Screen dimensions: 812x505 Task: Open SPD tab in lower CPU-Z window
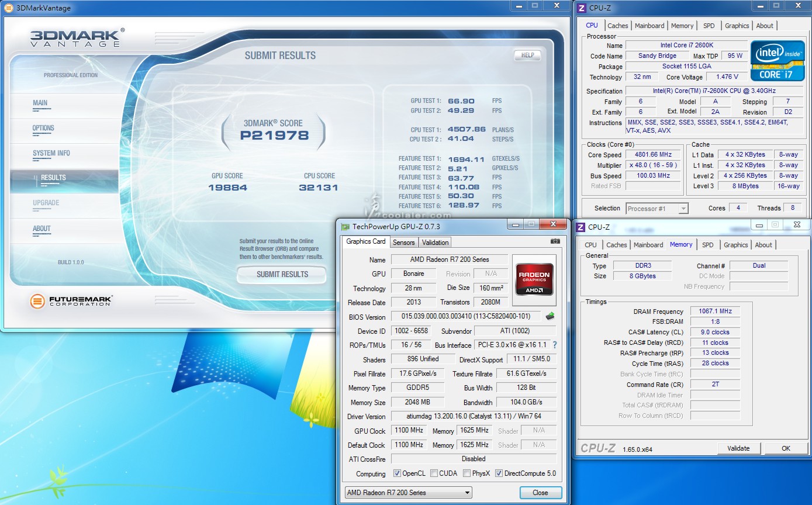click(x=707, y=245)
